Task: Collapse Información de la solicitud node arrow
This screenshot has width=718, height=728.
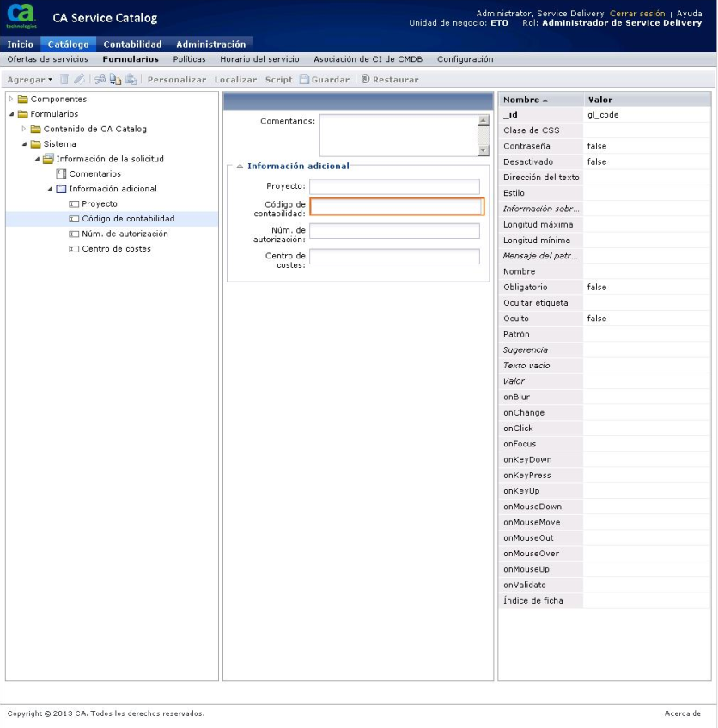Action: pos(37,159)
